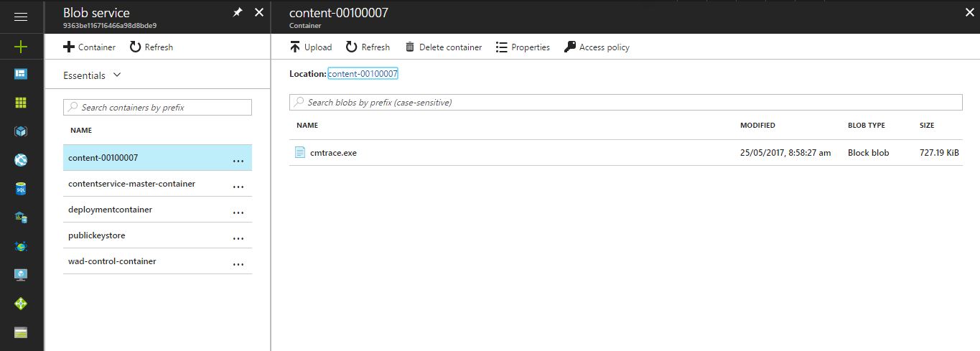Open ellipsis menu for content-00100007

238,161
